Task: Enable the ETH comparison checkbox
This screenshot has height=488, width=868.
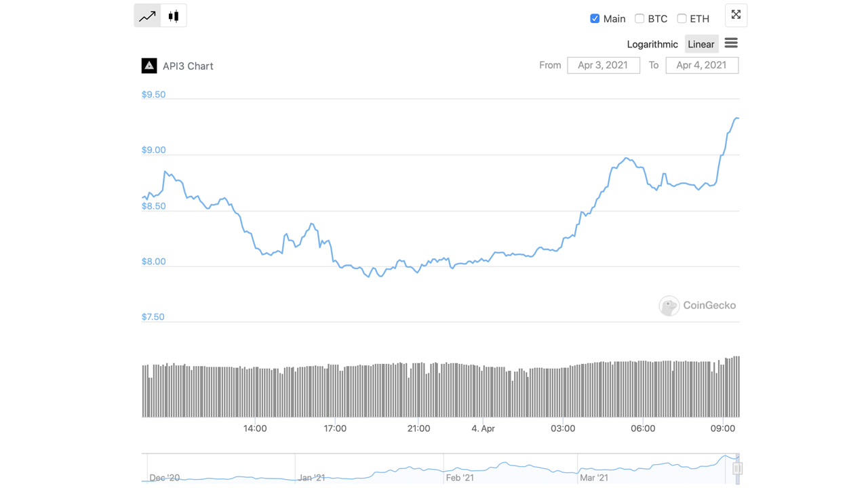Action: [x=682, y=18]
